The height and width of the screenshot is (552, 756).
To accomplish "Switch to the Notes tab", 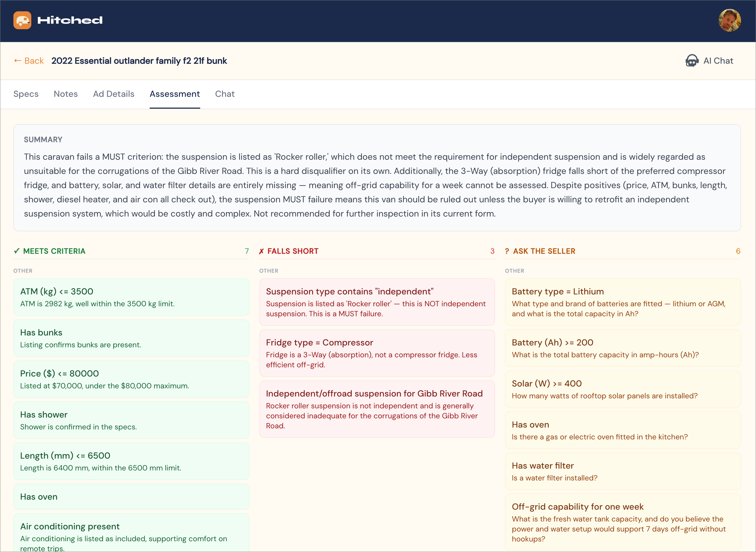I will [x=66, y=94].
